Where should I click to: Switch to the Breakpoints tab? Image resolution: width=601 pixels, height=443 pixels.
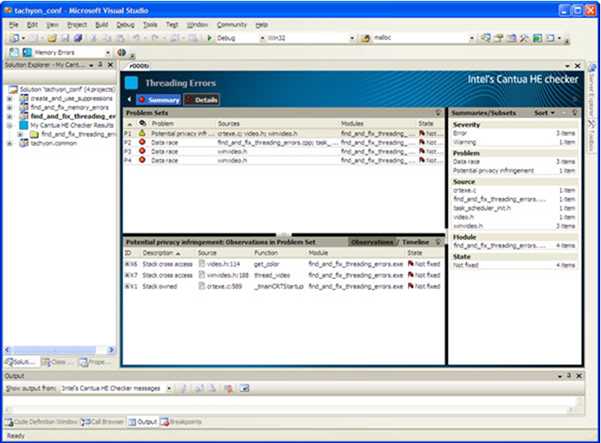181,422
